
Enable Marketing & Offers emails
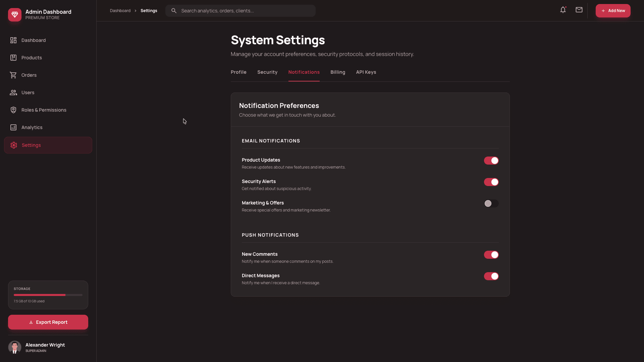click(x=491, y=203)
